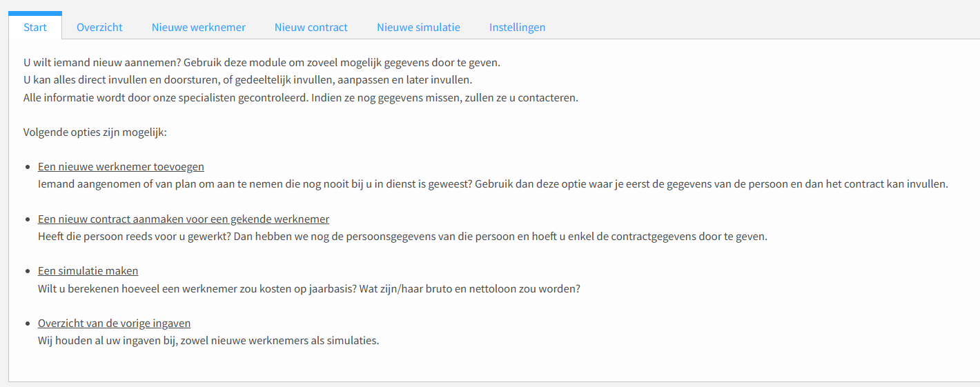Switch to the Instellingen tab

coord(518,27)
